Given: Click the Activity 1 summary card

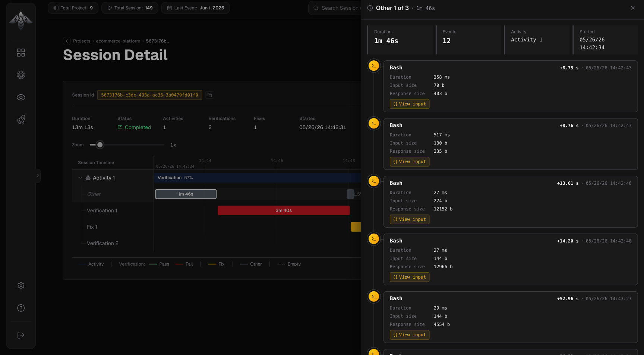Looking at the screenshot, I should click(537, 40).
